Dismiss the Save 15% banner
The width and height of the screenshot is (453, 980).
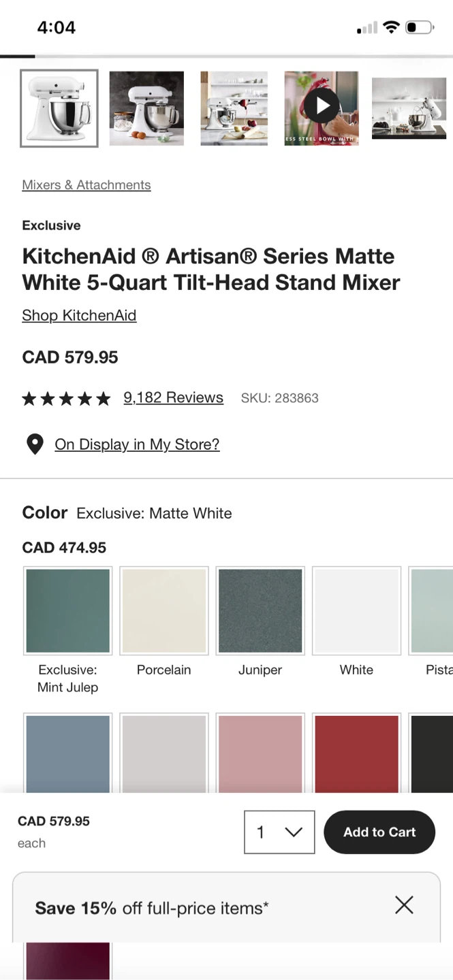(404, 904)
